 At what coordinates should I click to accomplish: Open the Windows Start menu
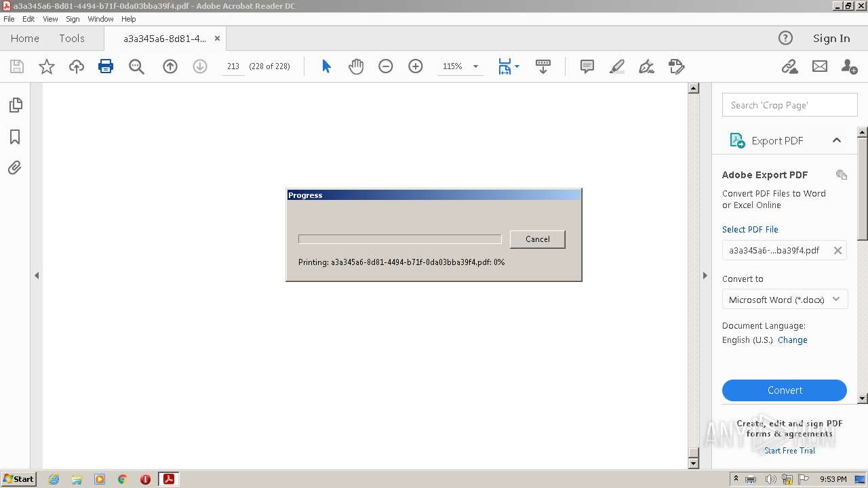[18, 479]
